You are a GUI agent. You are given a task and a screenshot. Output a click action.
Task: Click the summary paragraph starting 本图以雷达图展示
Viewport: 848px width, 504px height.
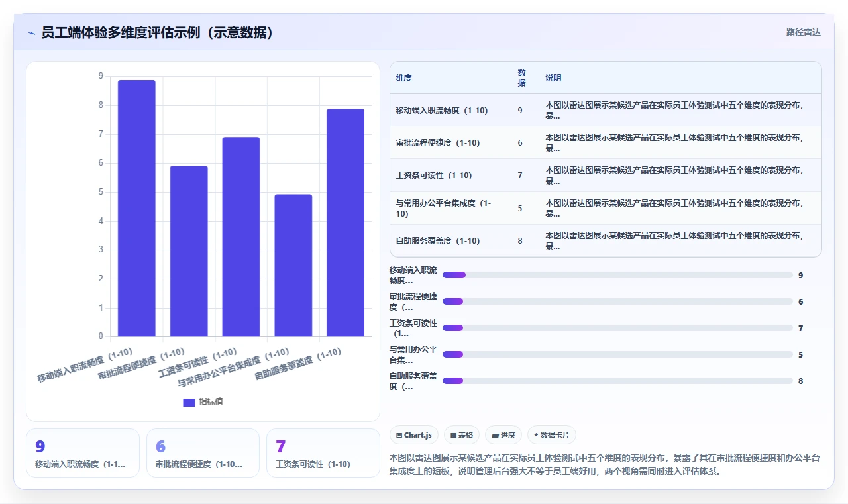(605, 464)
